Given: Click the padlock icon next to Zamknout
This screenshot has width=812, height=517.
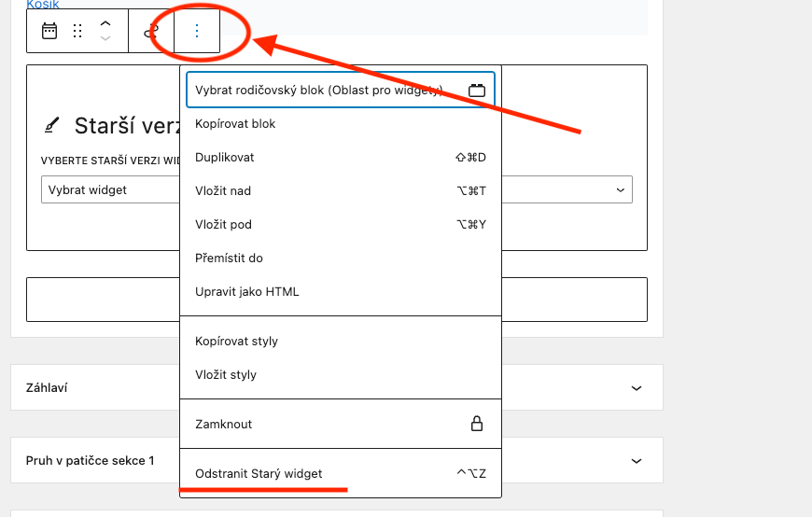Looking at the screenshot, I should [x=476, y=424].
